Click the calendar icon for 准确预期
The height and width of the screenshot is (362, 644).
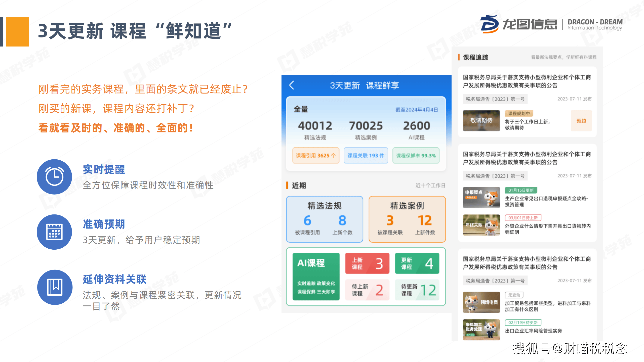(55, 232)
